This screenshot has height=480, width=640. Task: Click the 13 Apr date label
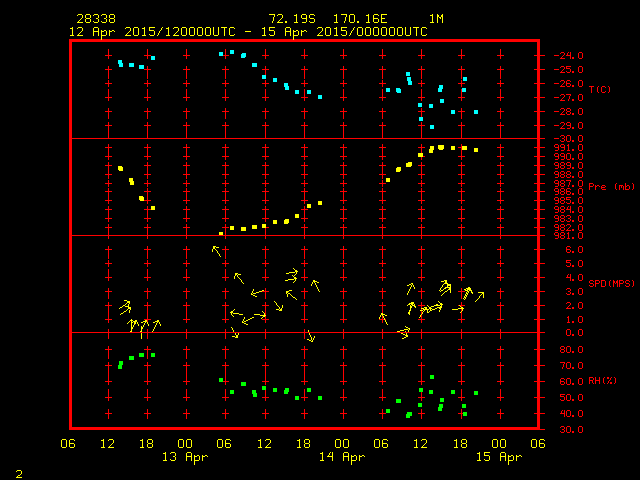[x=185, y=457]
